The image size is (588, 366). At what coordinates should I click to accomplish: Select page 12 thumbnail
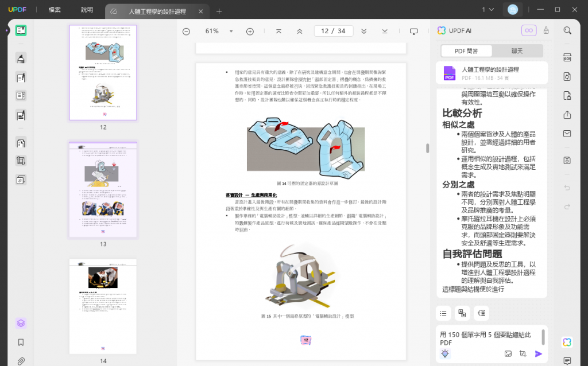[103, 73]
